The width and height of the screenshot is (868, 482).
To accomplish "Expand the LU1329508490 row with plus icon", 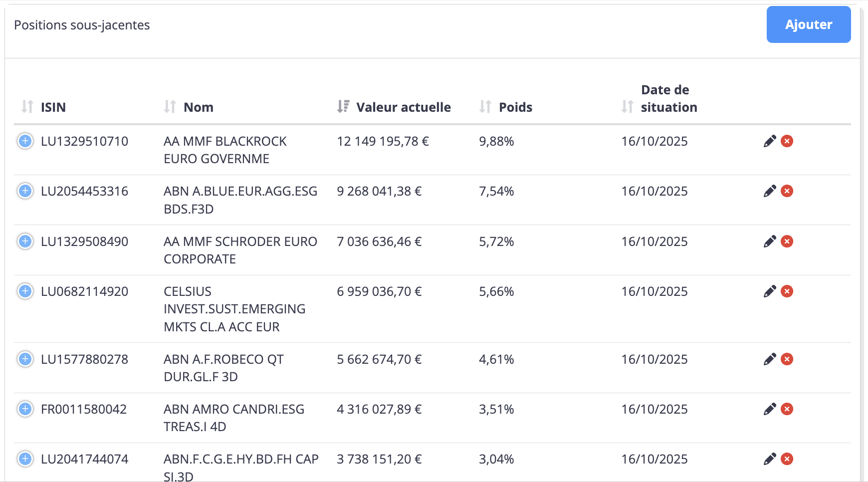I will point(25,241).
